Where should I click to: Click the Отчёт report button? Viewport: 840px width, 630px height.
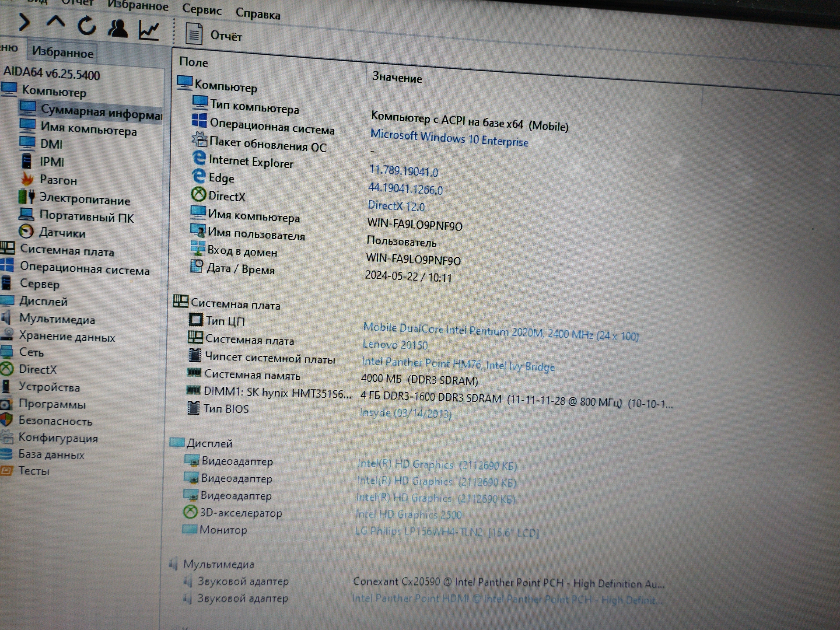click(x=214, y=35)
